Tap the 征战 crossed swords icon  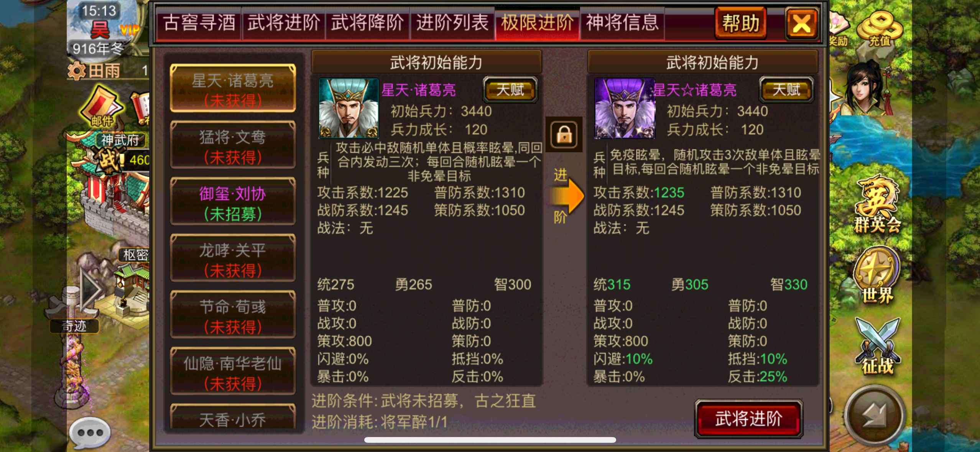[x=877, y=346]
